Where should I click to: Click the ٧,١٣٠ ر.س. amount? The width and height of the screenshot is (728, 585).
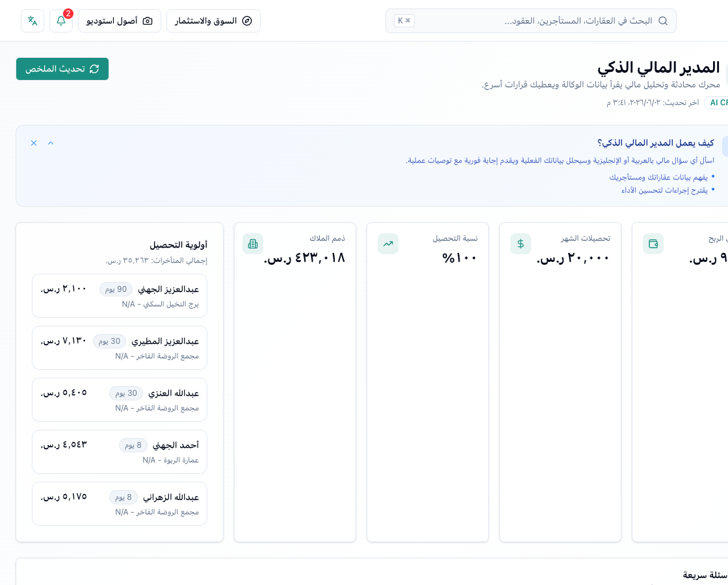(x=64, y=341)
